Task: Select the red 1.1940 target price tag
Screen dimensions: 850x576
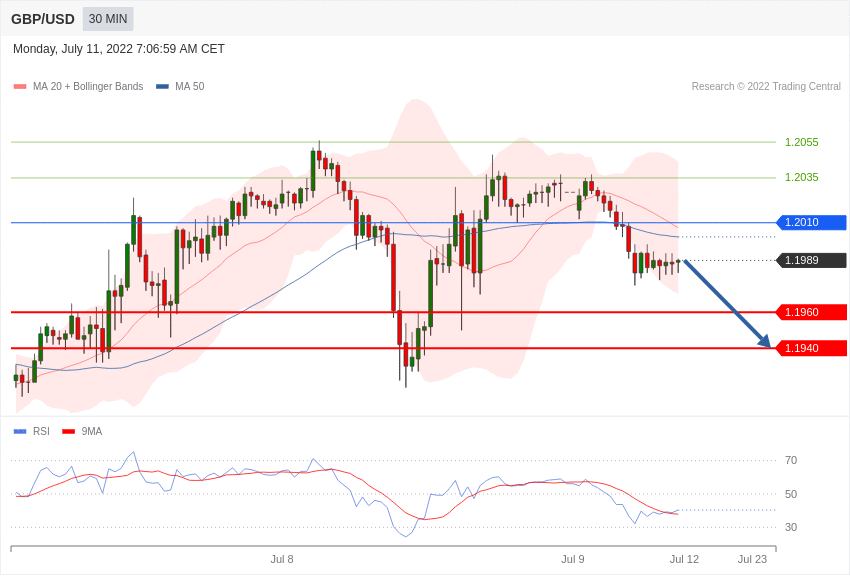Action: (x=811, y=349)
